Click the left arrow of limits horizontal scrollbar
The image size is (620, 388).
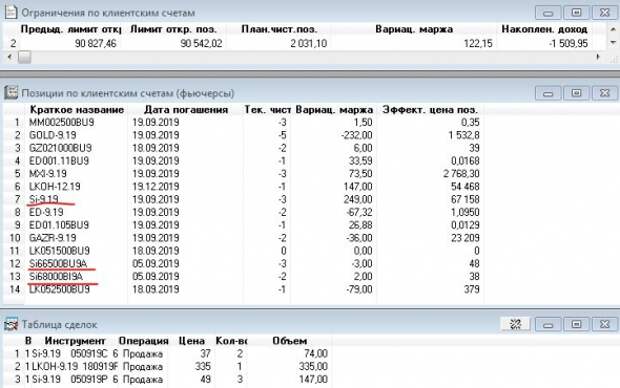(x=10, y=57)
